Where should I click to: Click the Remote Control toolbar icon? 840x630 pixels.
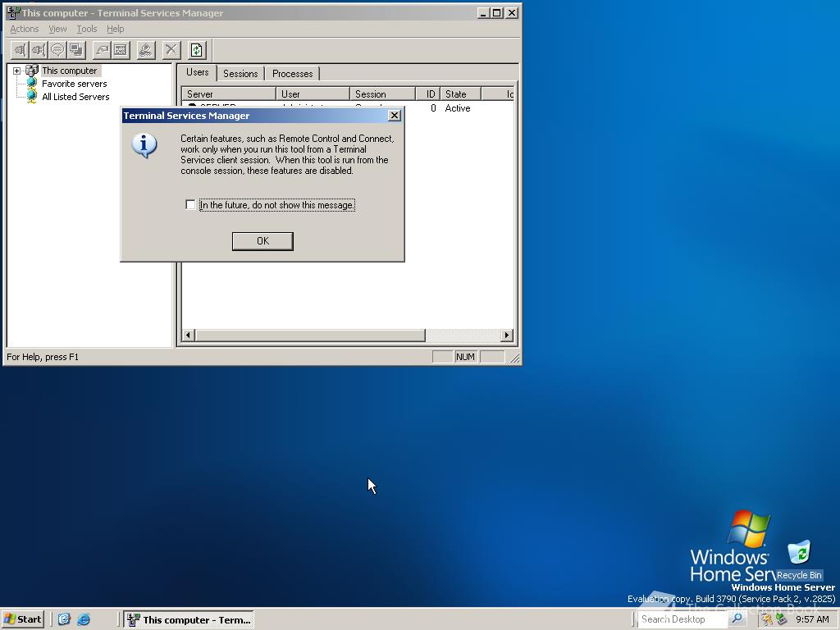point(76,50)
